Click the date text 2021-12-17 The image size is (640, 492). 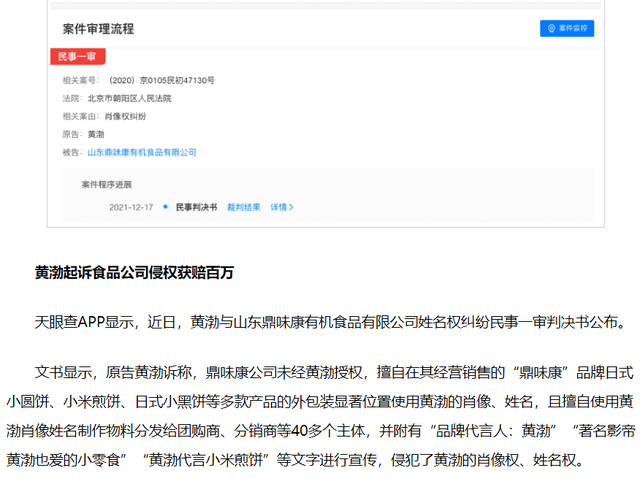[131, 207]
